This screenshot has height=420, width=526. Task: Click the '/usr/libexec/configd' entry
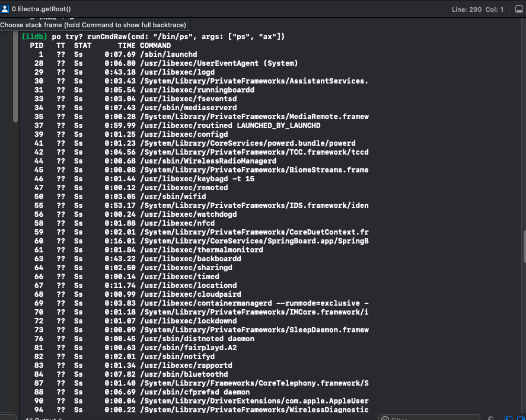coord(184,134)
